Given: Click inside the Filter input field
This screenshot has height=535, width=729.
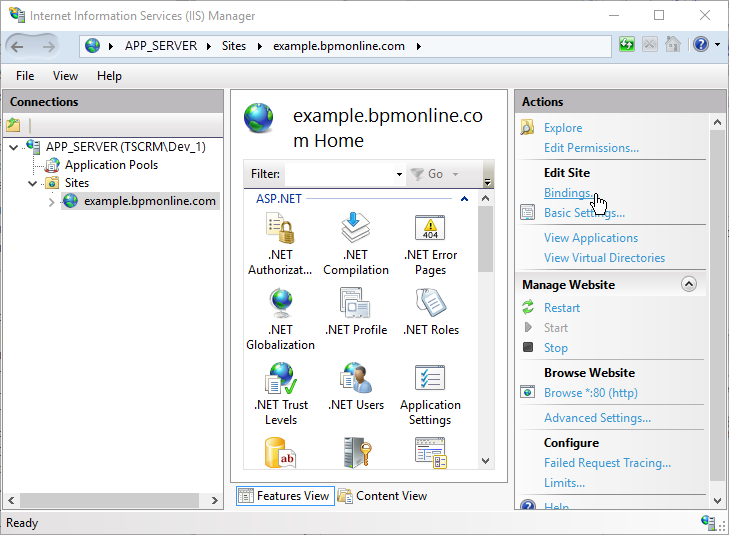Looking at the screenshot, I should pyautogui.click(x=339, y=174).
